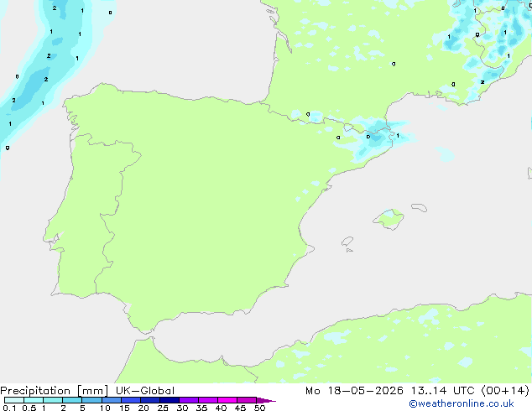The width and height of the screenshot is (532, 411).
Task: Click the '45' legend scale value
Action: coord(240,408)
